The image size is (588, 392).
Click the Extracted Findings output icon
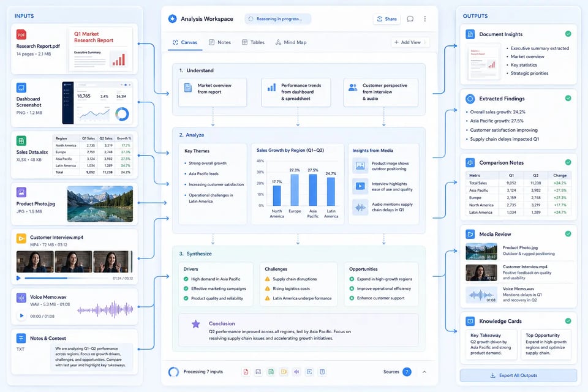pyautogui.click(x=470, y=99)
